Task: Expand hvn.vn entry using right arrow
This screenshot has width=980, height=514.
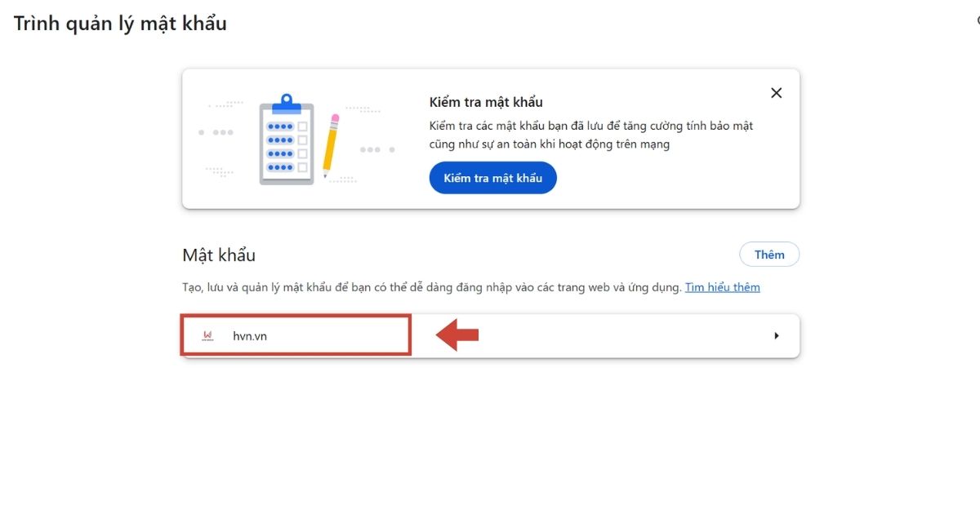Action: [776, 335]
